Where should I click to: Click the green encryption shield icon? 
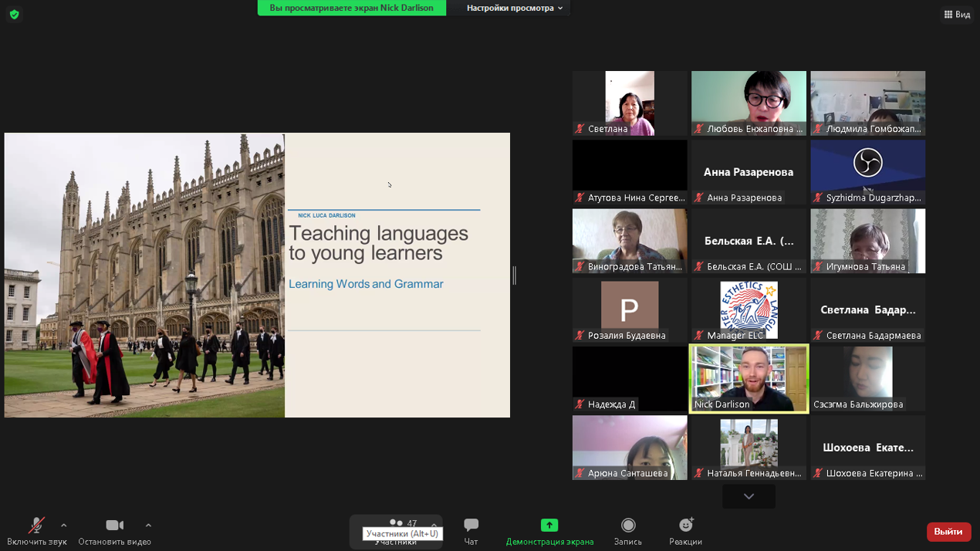14,14
